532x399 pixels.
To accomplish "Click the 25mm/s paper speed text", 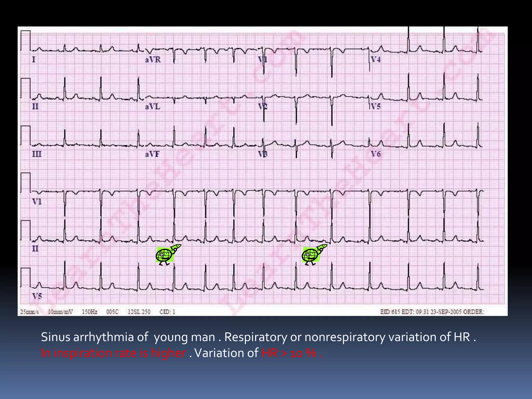I will click(29, 312).
